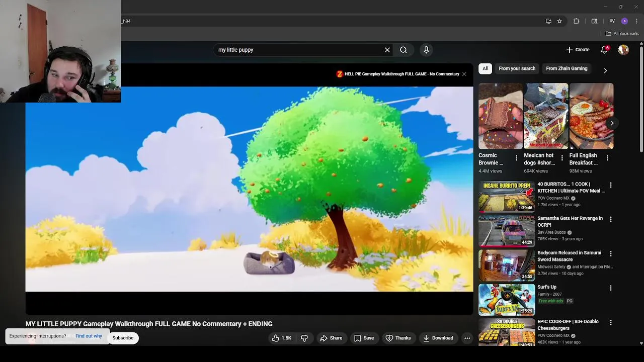Viewport: 644px width, 362px height.
Task: Open the notifications bell
Action: pyautogui.click(x=605, y=50)
